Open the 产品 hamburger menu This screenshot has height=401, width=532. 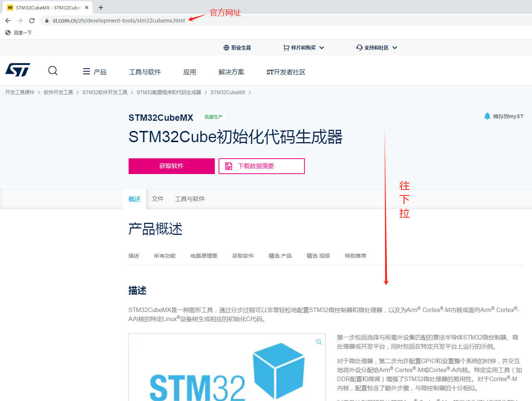pos(95,72)
